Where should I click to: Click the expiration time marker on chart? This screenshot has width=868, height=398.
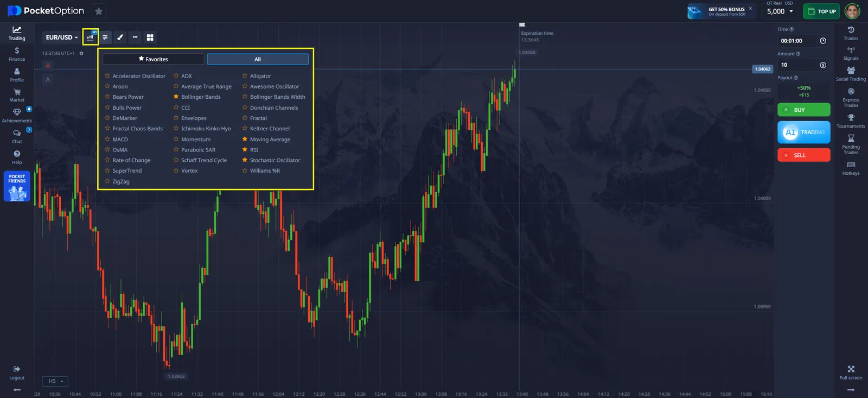pos(522,24)
